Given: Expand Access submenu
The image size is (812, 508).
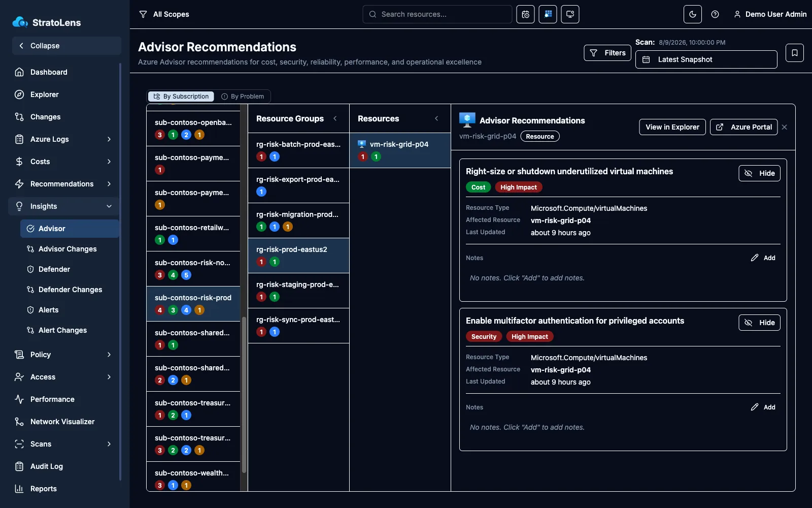Looking at the screenshot, I should pos(65,377).
